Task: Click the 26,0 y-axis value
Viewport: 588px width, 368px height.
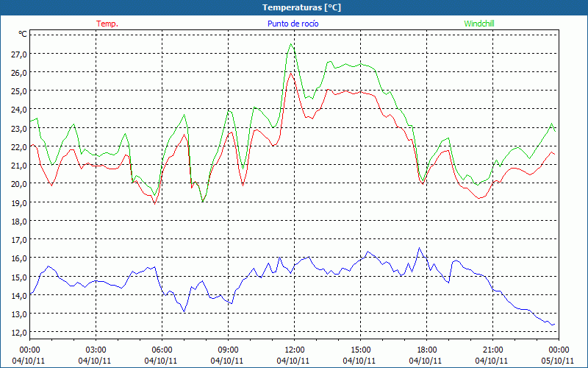Action: click(x=19, y=72)
